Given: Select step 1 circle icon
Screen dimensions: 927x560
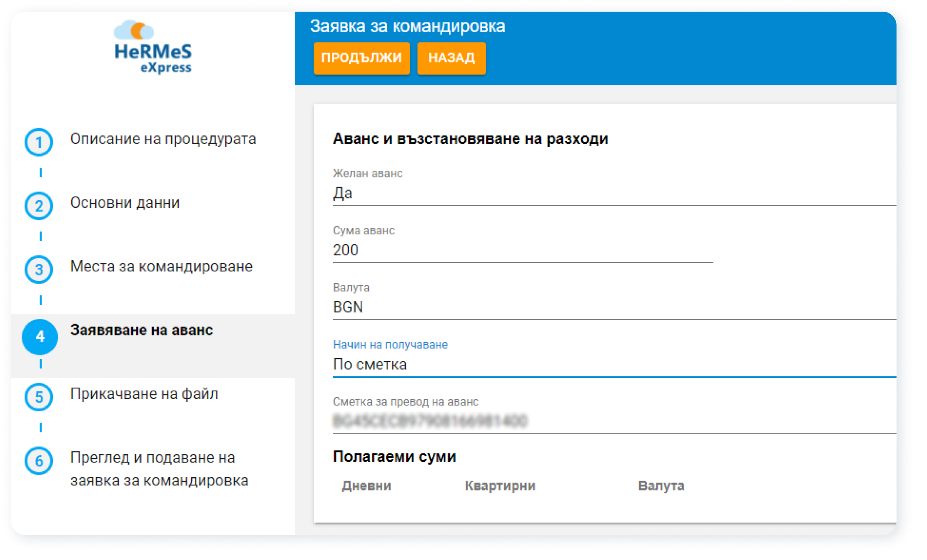Looking at the screenshot, I should [39, 142].
